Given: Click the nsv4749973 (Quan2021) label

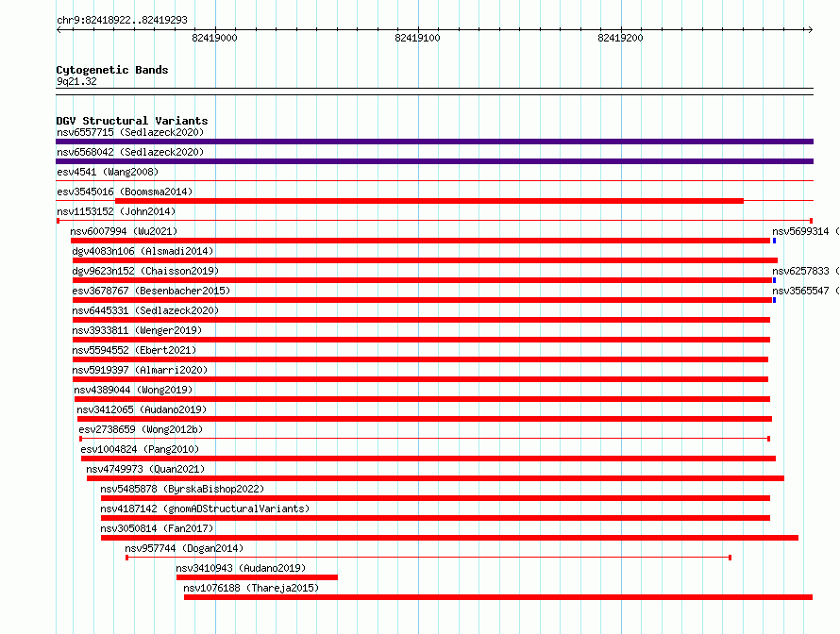Looking at the screenshot, I should coord(145,469).
